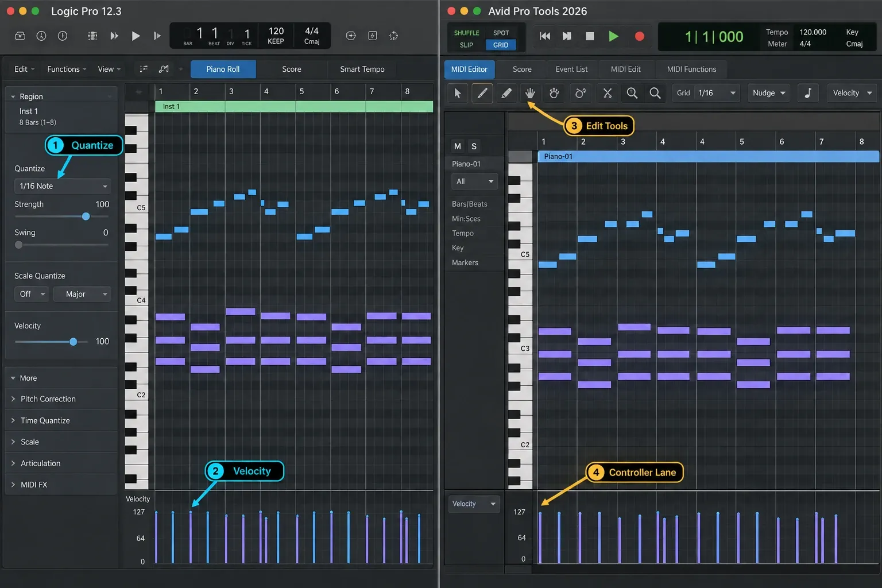Open Logic's Functions menu
Viewport: 882px width, 588px height.
coord(67,69)
